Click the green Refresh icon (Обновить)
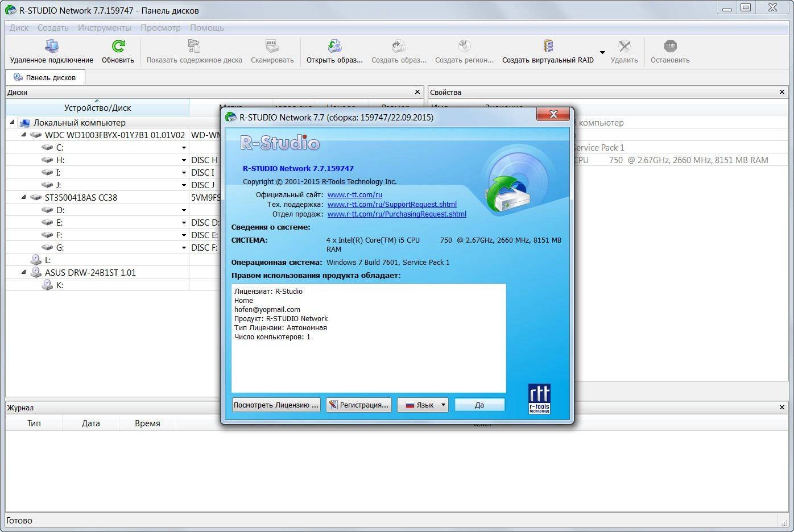 [118, 46]
